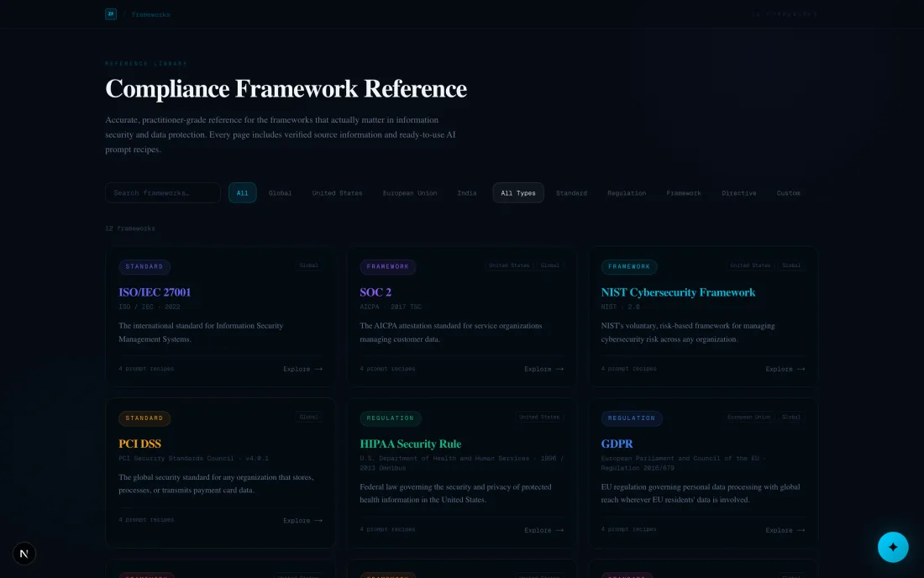Image resolution: width=924 pixels, height=578 pixels.
Task: Focus the Search frameworks input
Action: [163, 192]
